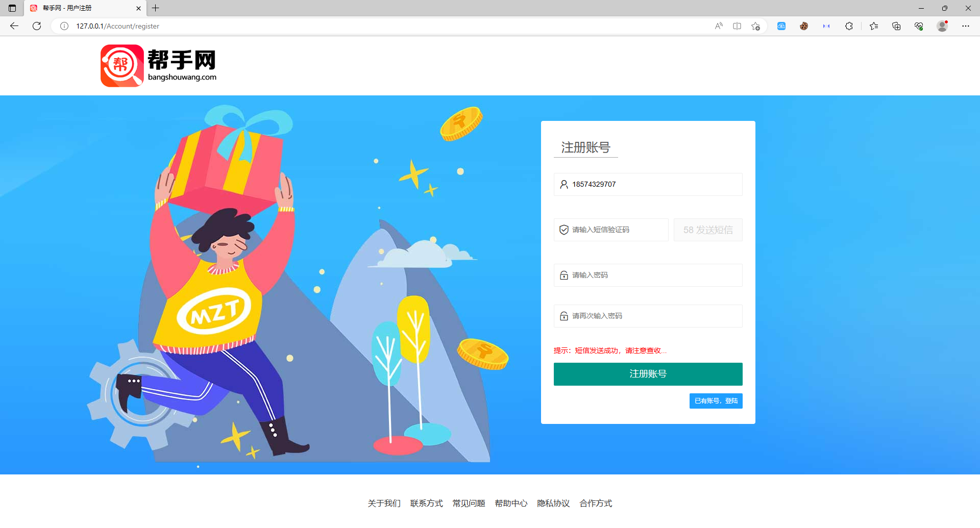Image resolution: width=980 pixels, height=528 pixels.
Task: Open site information icon in address bar
Action: [x=64, y=26]
